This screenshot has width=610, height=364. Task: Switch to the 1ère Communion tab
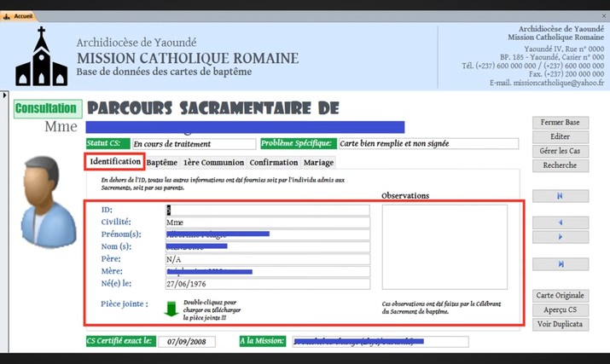tap(213, 163)
